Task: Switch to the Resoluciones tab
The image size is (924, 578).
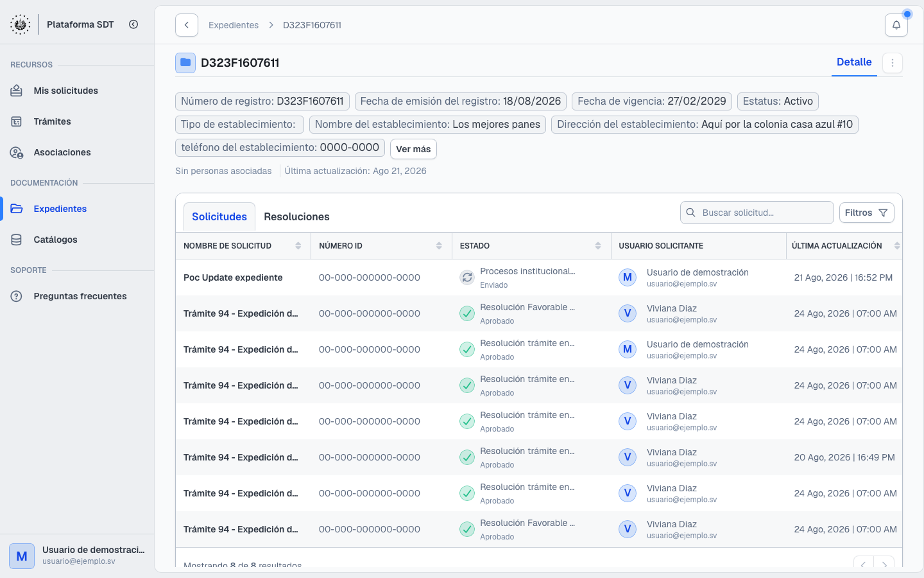Action: [x=296, y=217]
